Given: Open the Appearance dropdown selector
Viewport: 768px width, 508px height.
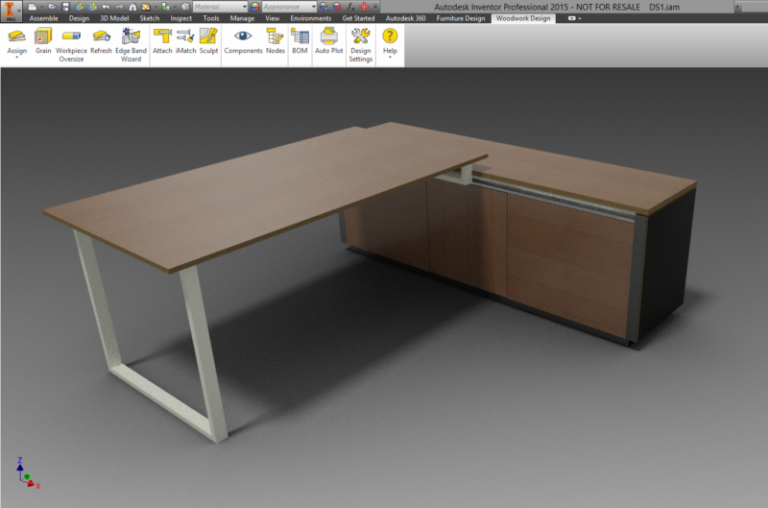Looking at the screenshot, I should (x=288, y=6).
